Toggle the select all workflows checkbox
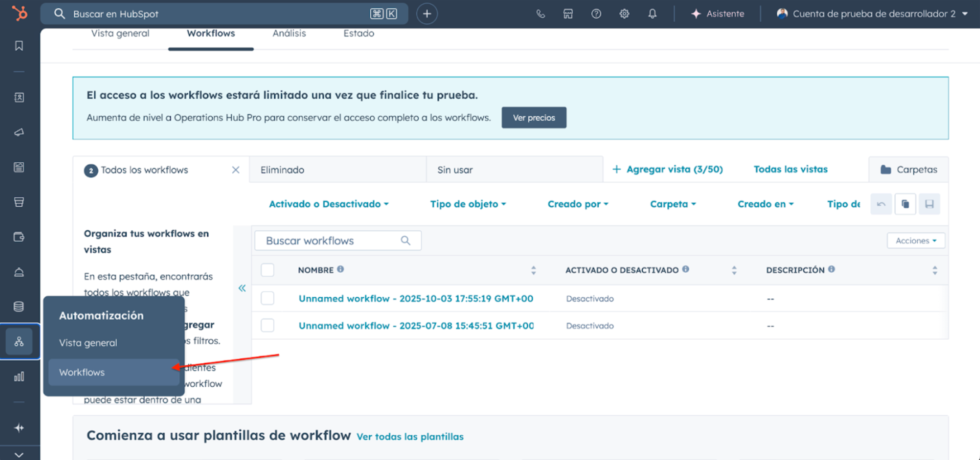The height and width of the screenshot is (460, 980). point(267,270)
